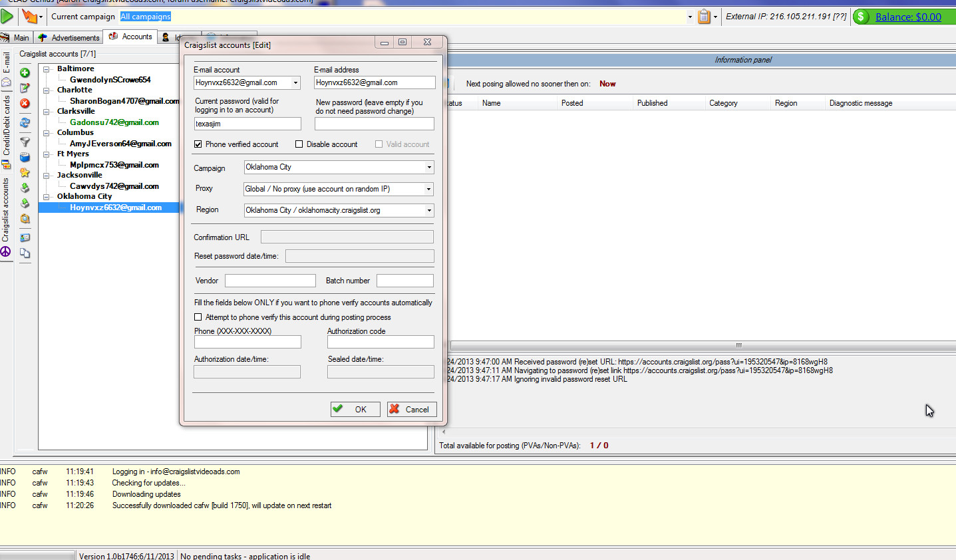
Task: Click the Vendor input field
Action: (270, 281)
